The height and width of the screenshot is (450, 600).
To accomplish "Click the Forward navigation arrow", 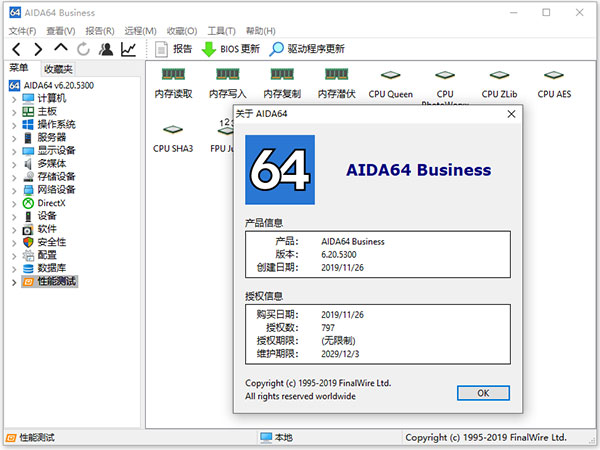I will point(38,49).
